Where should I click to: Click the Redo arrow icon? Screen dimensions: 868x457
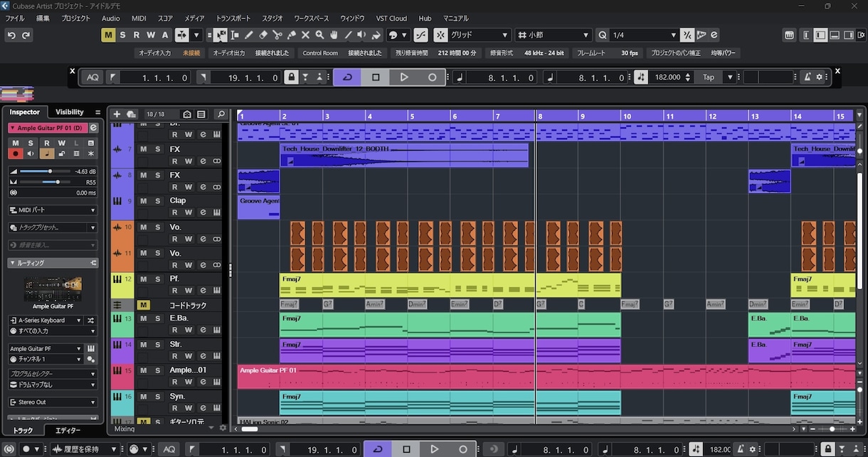pos(27,35)
